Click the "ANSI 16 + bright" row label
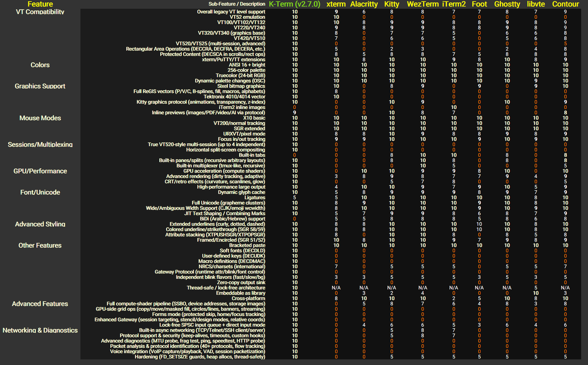The image size is (588, 365). [247, 65]
